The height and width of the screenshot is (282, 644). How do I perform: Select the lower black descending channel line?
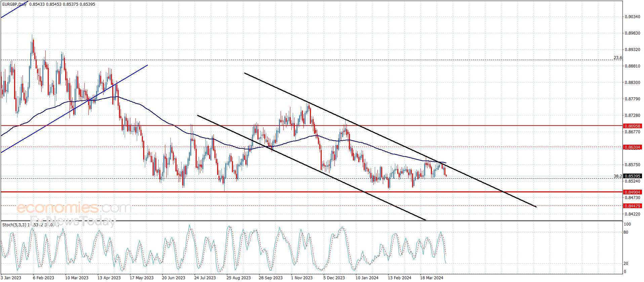tap(311, 168)
